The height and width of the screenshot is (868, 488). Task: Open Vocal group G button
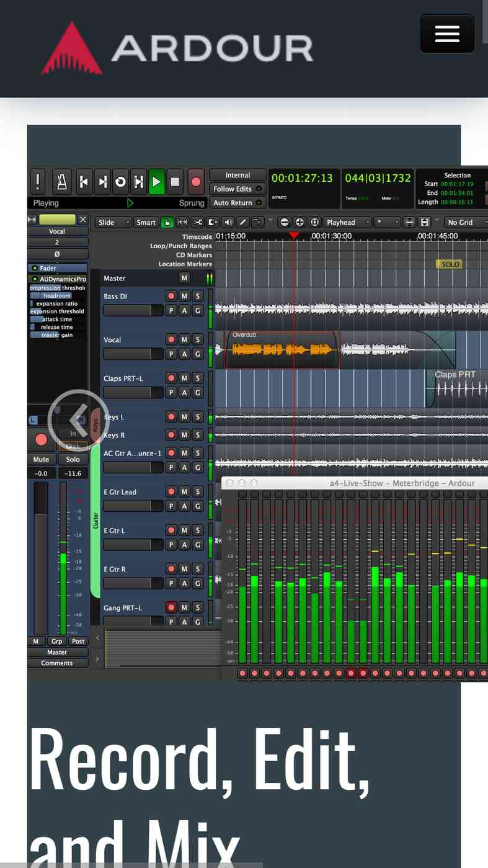click(x=197, y=354)
